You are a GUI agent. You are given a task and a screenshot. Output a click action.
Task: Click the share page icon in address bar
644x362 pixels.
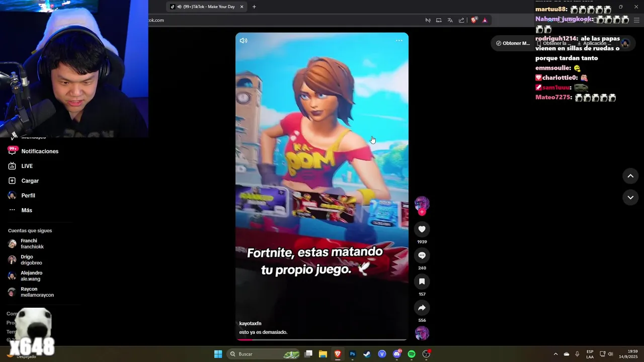click(x=461, y=20)
